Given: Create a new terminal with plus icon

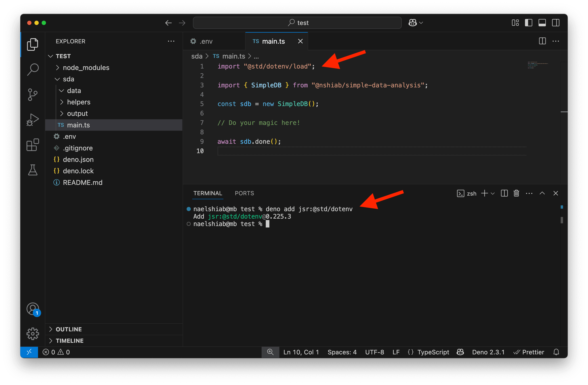Looking at the screenshot, I should 484,193.
